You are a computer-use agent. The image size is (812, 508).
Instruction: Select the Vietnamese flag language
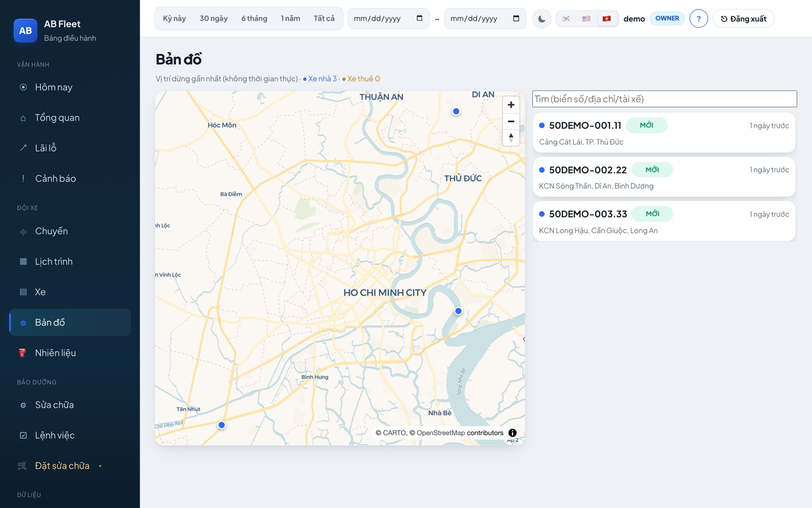(x=607, y=19)
